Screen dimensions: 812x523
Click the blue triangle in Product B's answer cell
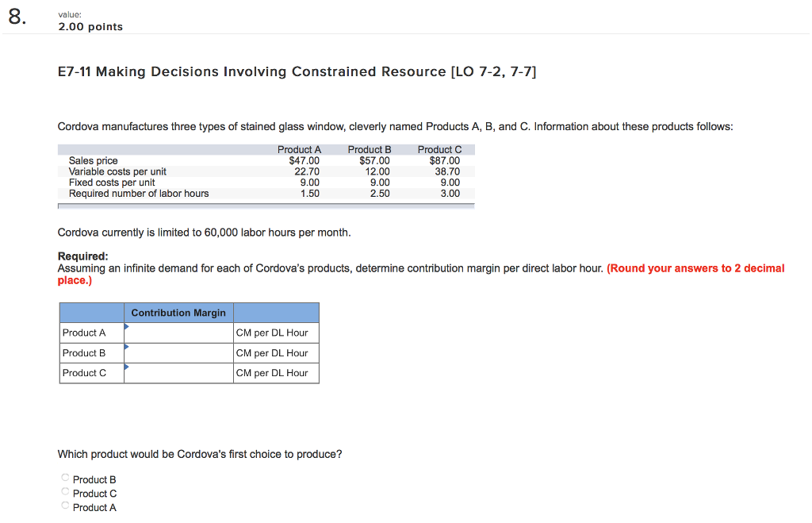[x=128, y=348]
